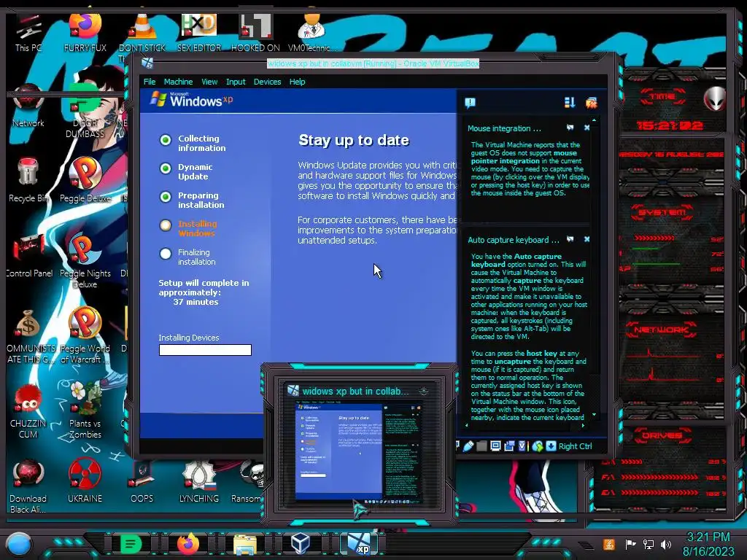This screenshot has height=560, width=747.
Task: Open Firefox from the taskbar
Action: pos(187,544)
